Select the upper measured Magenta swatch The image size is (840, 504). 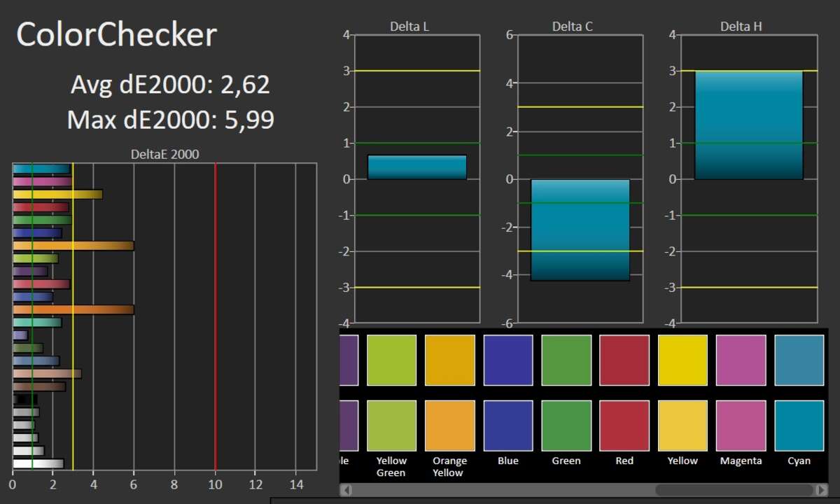[x=741, y=360]
